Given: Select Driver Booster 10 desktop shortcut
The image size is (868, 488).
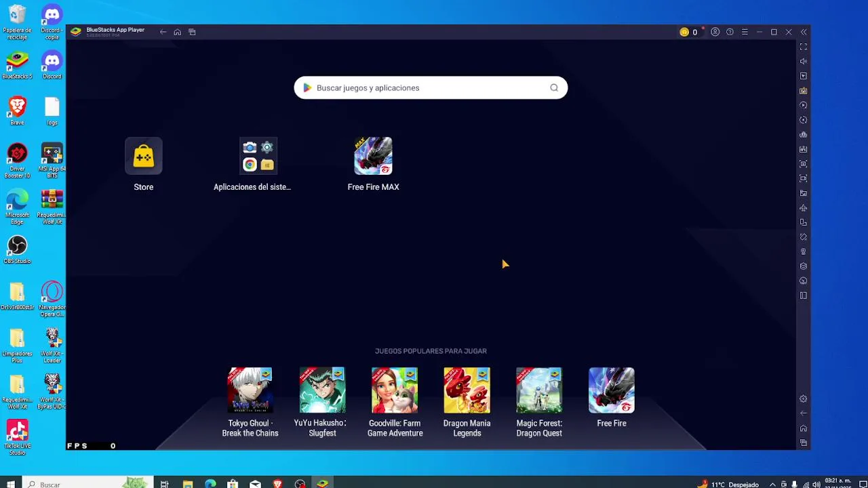Looking at the screenshot, I should click(x=17, y=161).
